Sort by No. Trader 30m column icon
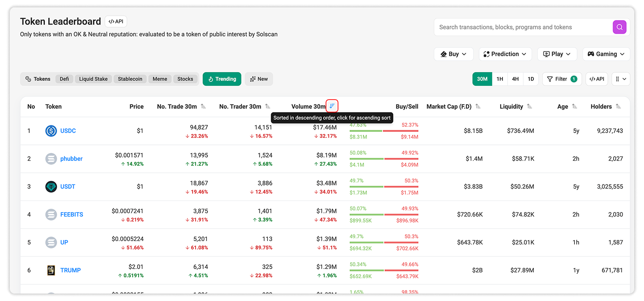 pyautogui.click(x=267, y=106)
